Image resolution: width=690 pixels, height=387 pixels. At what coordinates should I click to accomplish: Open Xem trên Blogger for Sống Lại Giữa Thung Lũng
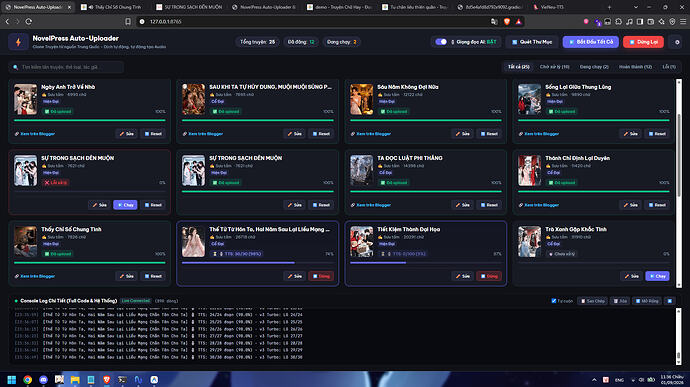point(539,134)
